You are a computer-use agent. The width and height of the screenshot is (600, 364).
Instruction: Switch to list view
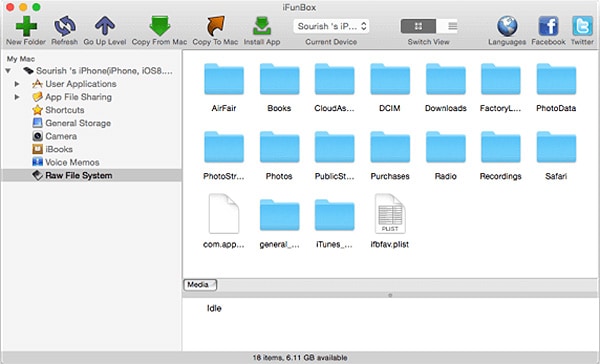click(x=452, y=26)
